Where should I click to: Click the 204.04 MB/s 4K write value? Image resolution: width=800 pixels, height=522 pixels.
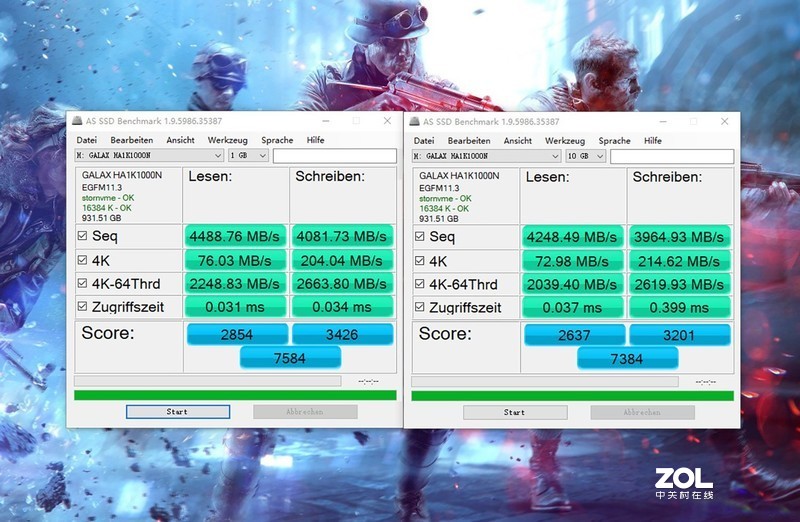(x=342, y=260)
